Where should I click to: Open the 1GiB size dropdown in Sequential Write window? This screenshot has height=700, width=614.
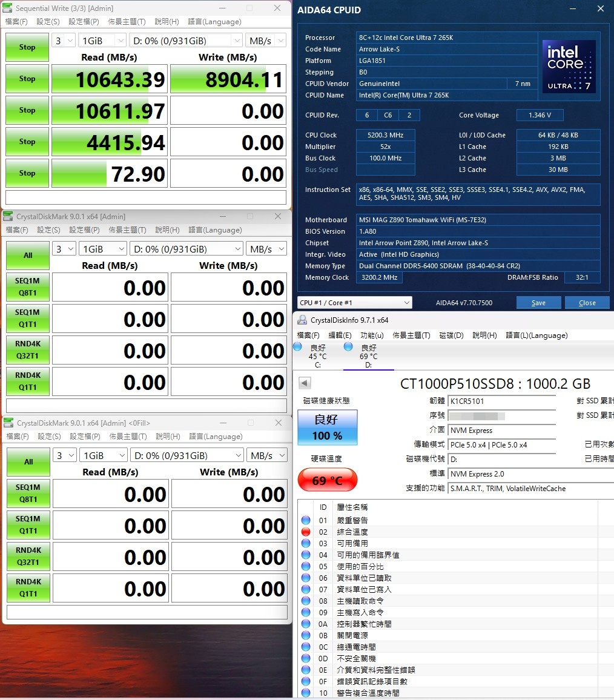tap(102, 41)
